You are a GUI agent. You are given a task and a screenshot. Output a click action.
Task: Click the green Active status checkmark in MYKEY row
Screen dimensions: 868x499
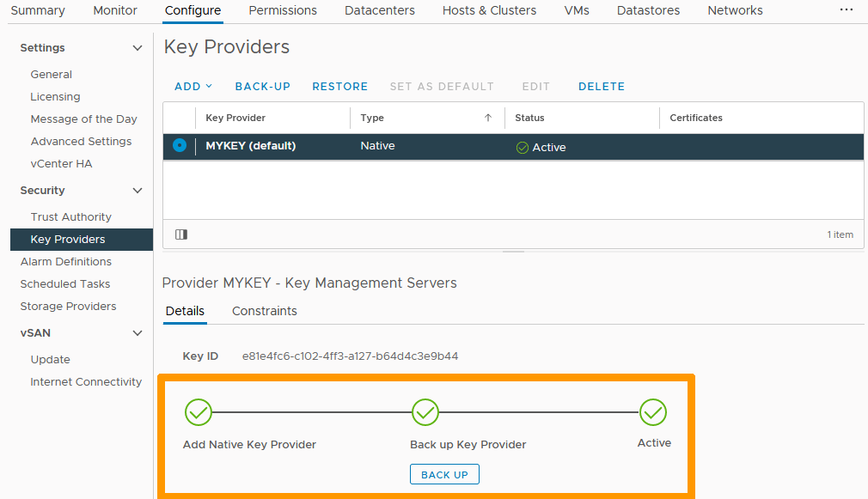[x=522, y=148]
